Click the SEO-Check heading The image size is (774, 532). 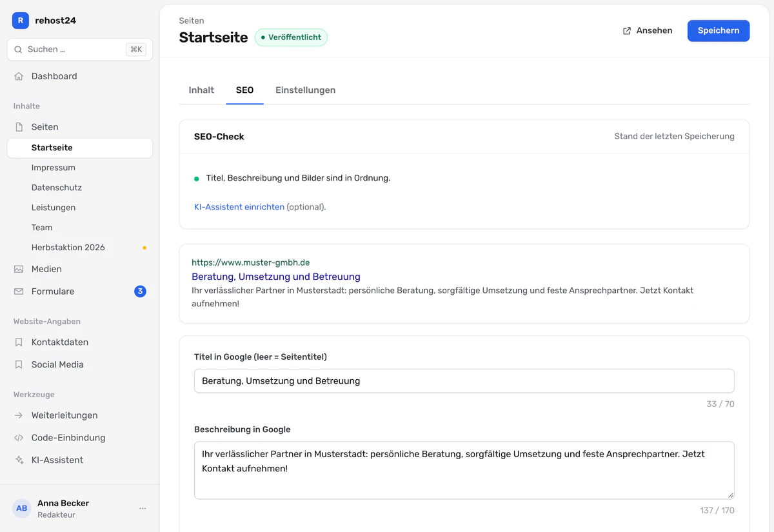(x=219, y=137)
